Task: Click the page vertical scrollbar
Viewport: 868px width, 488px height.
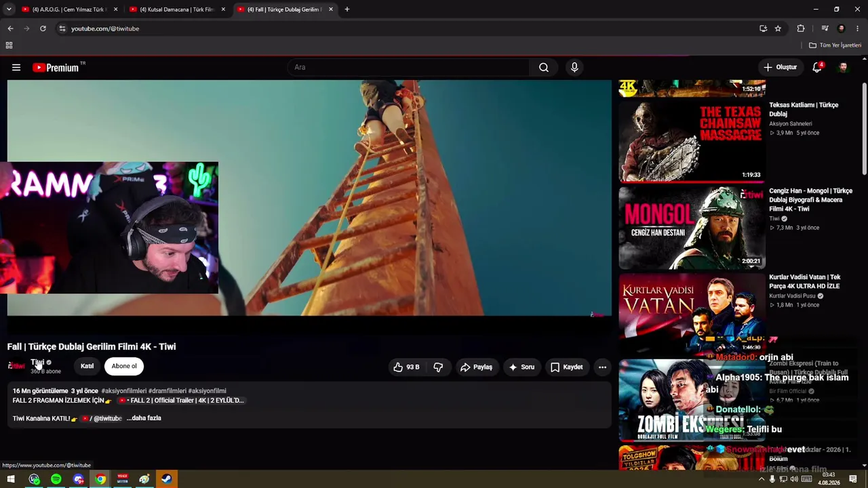Action: (864, 129)
